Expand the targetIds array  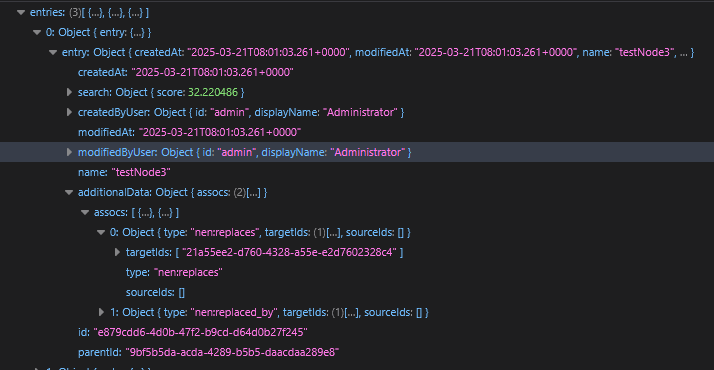(117, 253)
